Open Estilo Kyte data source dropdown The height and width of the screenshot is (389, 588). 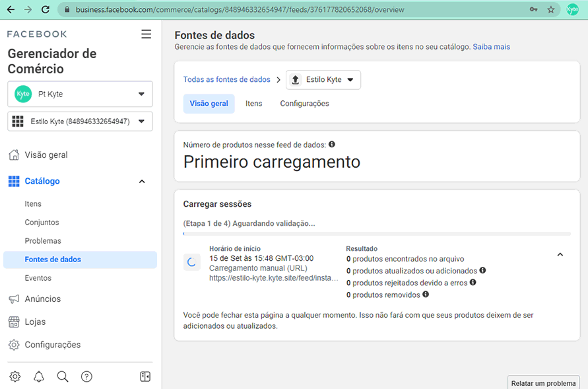323,79
